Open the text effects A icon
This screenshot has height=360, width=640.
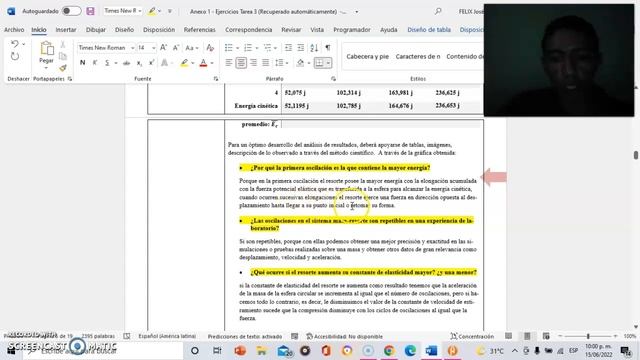pos(164,63)
